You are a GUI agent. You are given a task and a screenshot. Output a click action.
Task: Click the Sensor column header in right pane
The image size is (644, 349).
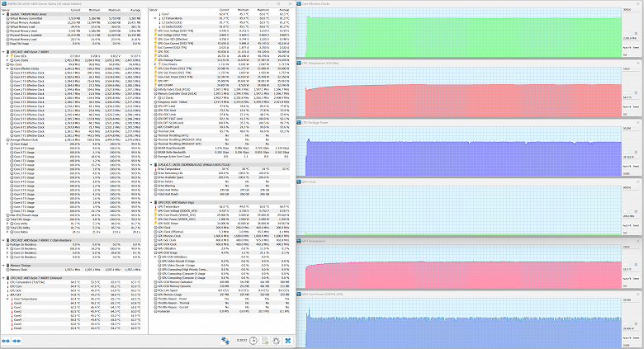(x=154, y=10)
